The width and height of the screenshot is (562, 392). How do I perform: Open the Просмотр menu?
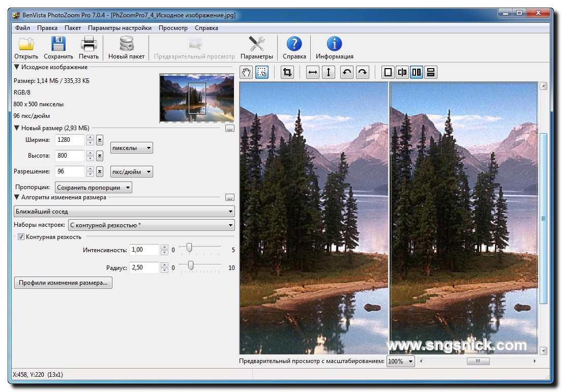tap(172, 28)
